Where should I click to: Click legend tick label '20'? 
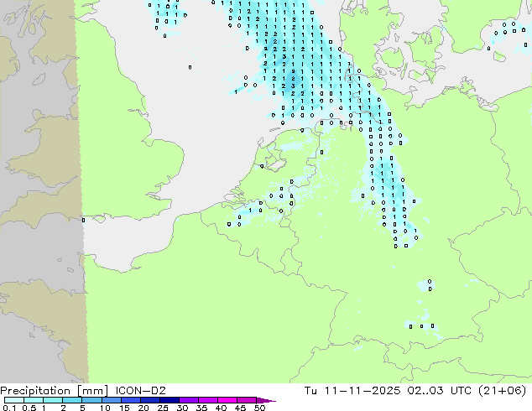[143, 408]
